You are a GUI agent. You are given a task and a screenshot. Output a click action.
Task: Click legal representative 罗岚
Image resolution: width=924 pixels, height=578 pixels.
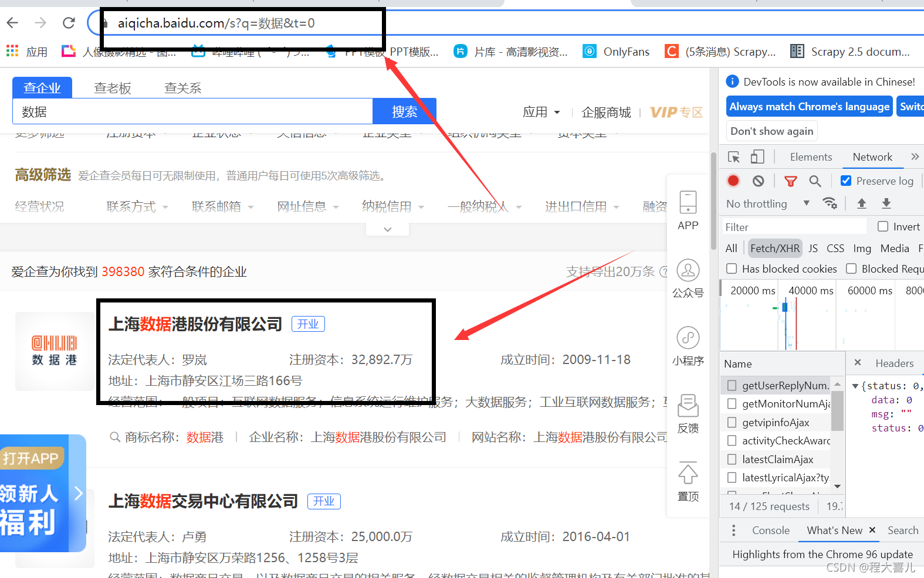pyautogui.click(x=194, y=359)
